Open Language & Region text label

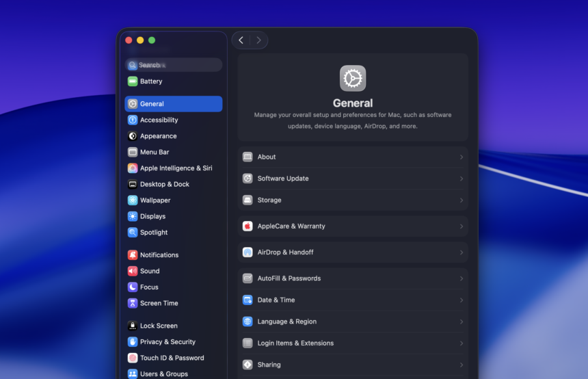click(287, 322)
